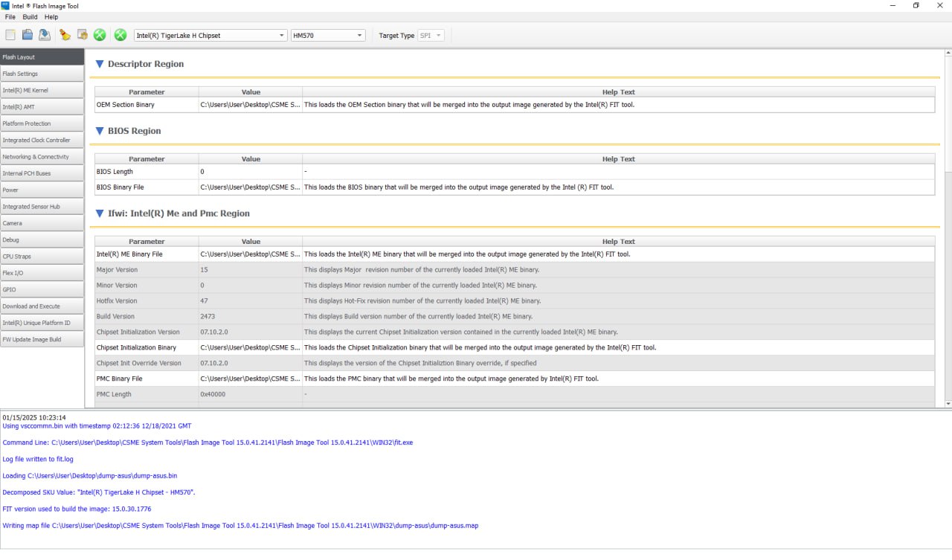Click the PMC Length value 0x40000
The width and height of the screenshot is (952, 560).
click(x=213, y=394)
